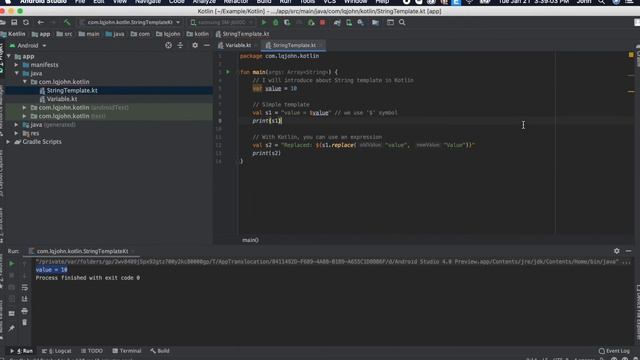Toggle soft-wrap icon in Run console
Screen dimensions: 640x360
point(24,288)
